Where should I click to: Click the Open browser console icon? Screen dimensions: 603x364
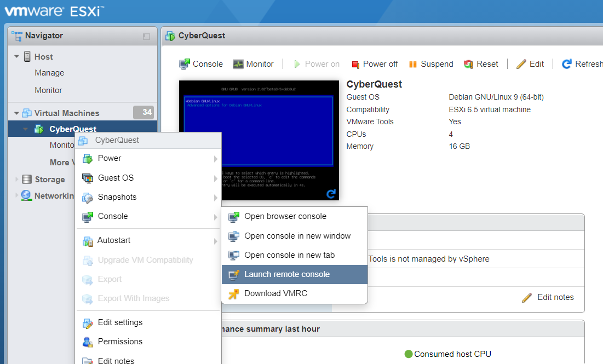coord(234,217)
